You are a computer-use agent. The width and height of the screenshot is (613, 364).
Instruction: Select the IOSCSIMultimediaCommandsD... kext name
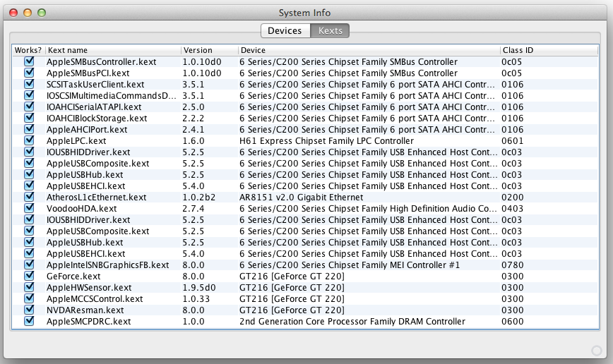pos(111,96)
